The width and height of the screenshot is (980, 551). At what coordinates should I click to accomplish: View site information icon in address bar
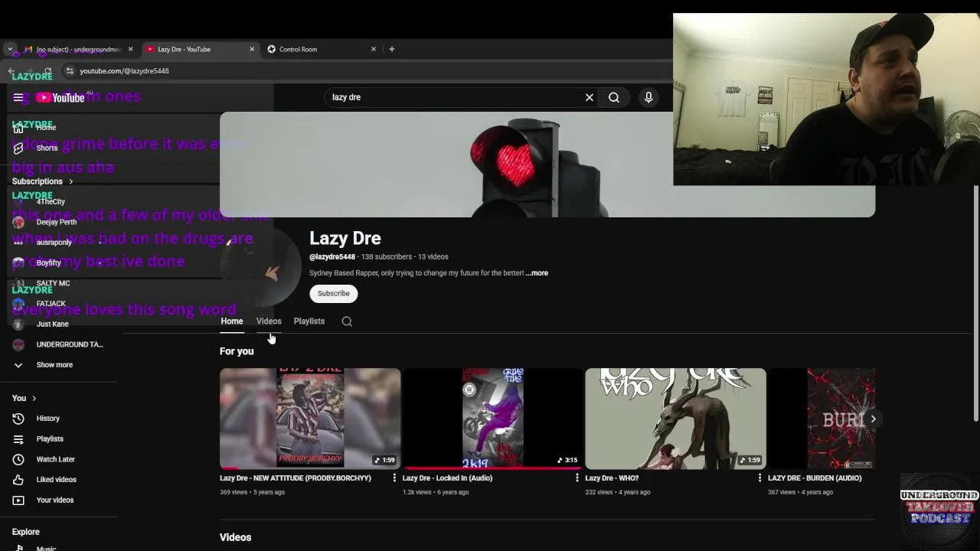point(70,70)
